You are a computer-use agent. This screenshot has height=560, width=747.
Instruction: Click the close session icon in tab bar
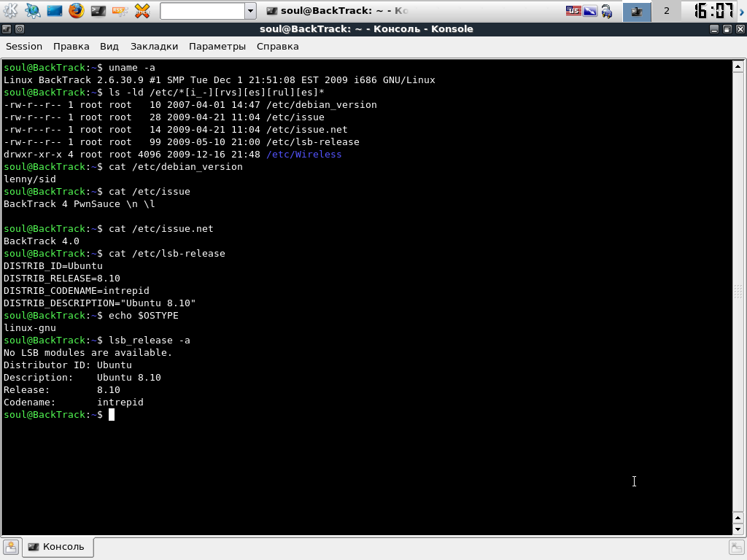[737, 548]
